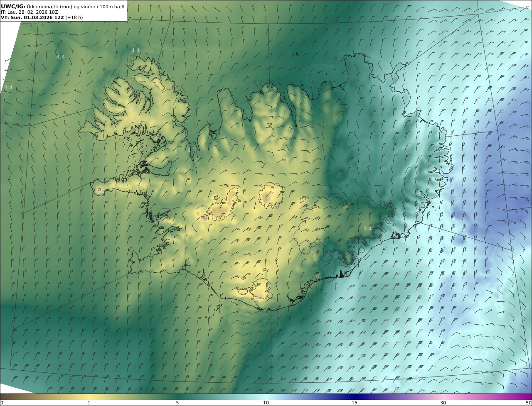This screenshot has height=406, width=532.
Task: Click the colour scale tick label '1'
Action: 89,403
